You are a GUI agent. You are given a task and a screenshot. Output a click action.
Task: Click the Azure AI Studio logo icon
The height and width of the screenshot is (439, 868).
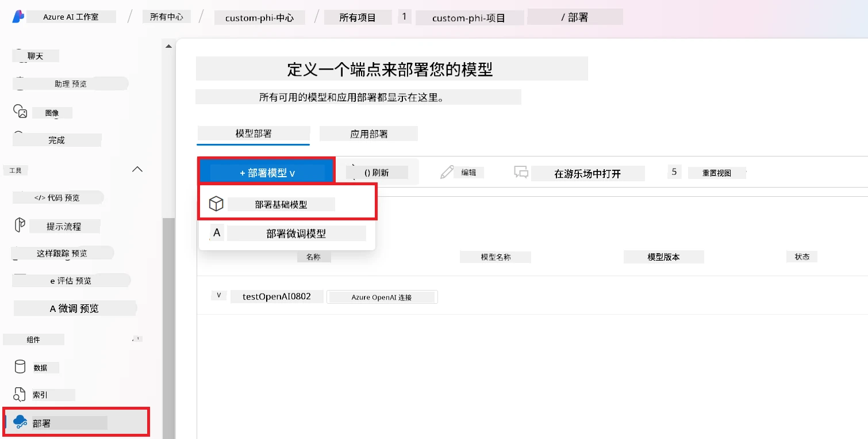[18, 17]
